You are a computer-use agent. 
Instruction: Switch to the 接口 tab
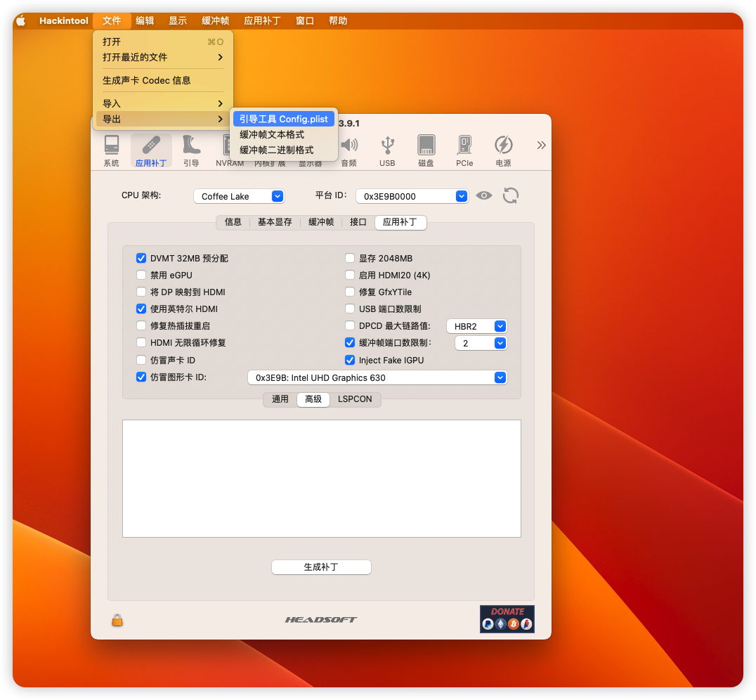358,222
